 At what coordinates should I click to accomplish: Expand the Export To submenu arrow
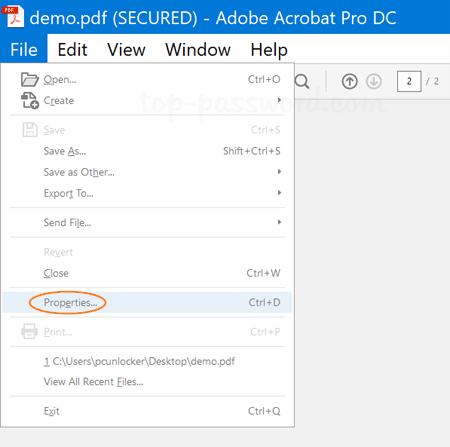click(279, 193)
